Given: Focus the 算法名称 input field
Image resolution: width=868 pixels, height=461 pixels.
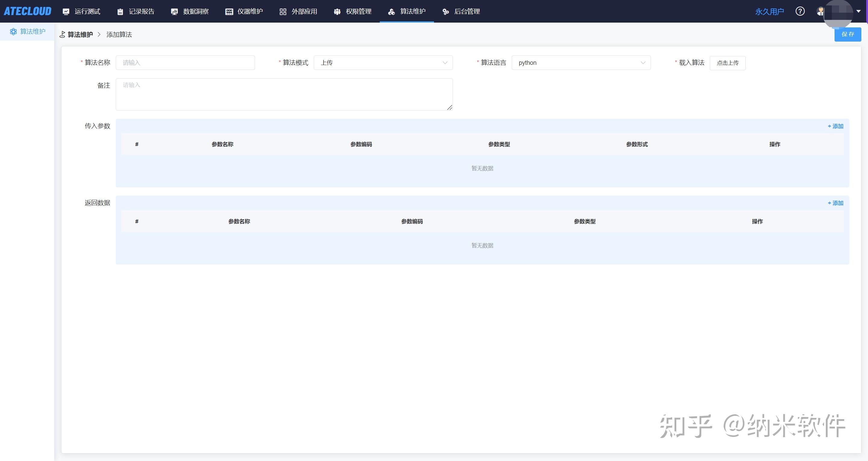Looking at the screenshot, I should point(185,63).
